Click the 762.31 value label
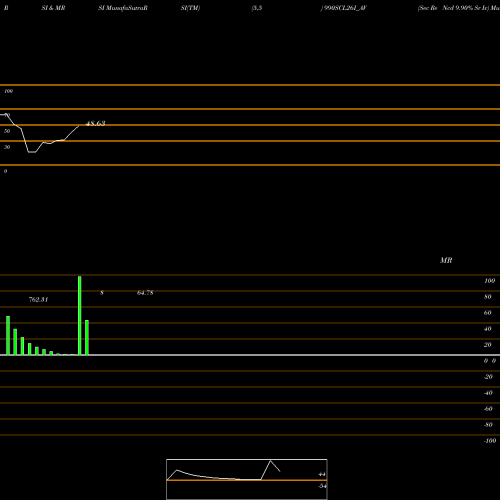This screenshot has width=500, height=500. click(38, 300)
